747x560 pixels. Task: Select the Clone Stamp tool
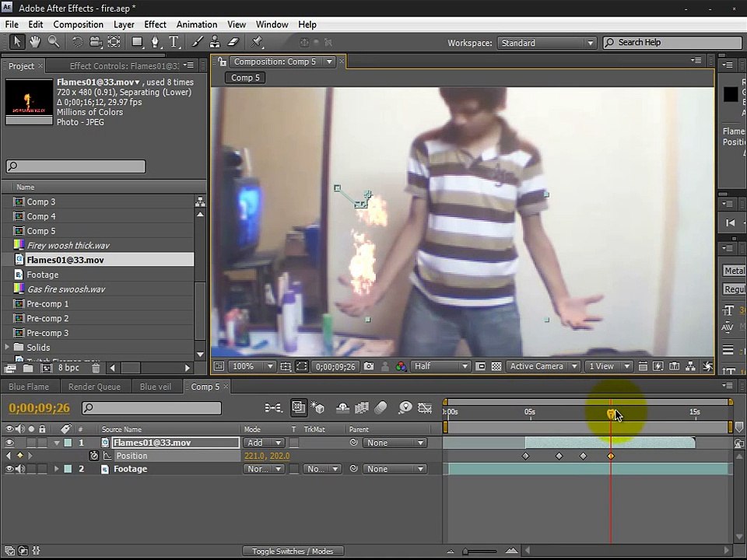215,42
